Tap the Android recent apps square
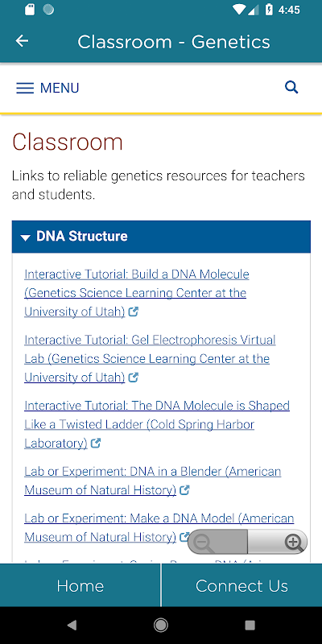 tap(250, 625)
